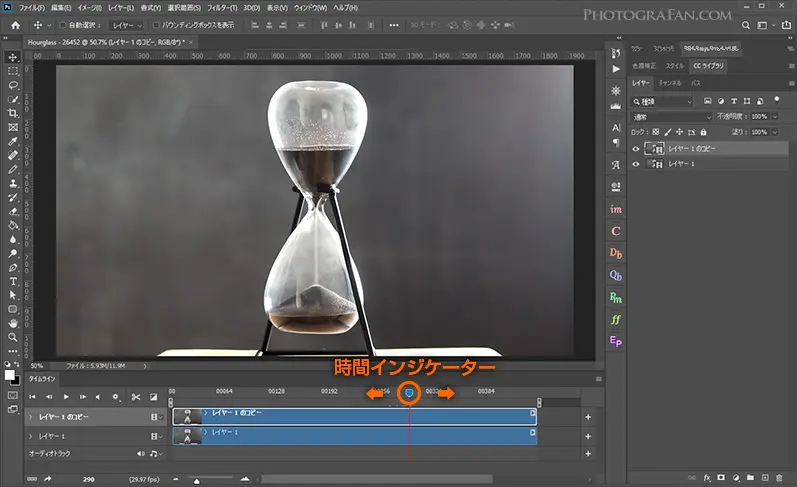Viewport: 797px width, 487px height.
Task: Expand レイヤー 1 のコピー track in timeline
Action: point(30,417)
